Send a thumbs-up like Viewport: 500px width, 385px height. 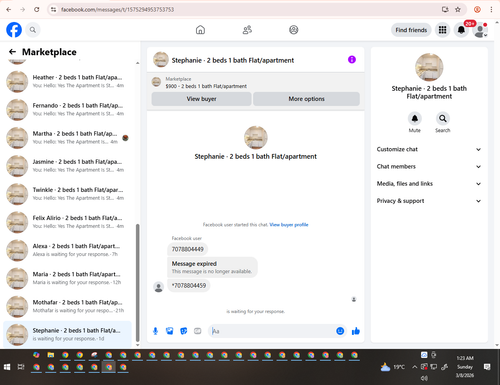(x=356, y=331)
